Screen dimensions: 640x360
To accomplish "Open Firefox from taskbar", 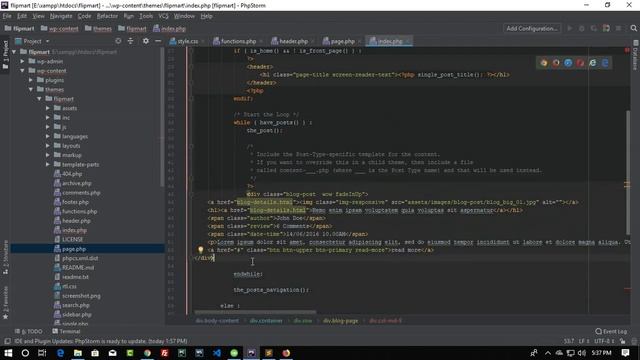I will (x=286, y=353).
